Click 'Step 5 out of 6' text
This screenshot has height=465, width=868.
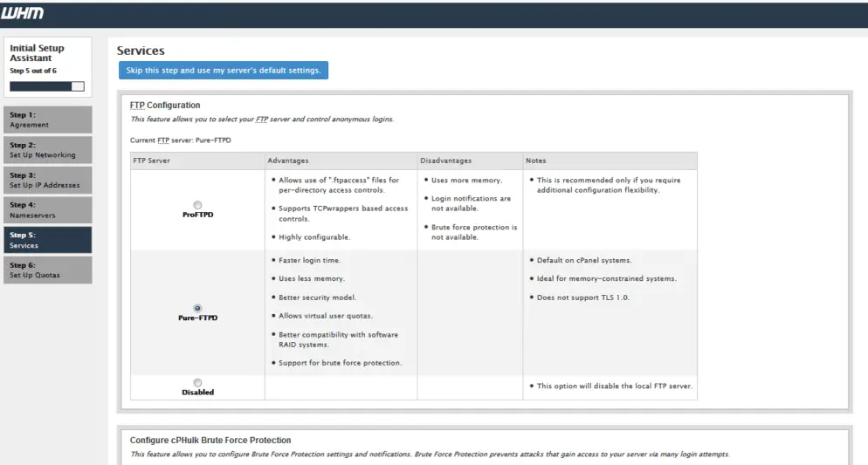[x=33, y=71]
